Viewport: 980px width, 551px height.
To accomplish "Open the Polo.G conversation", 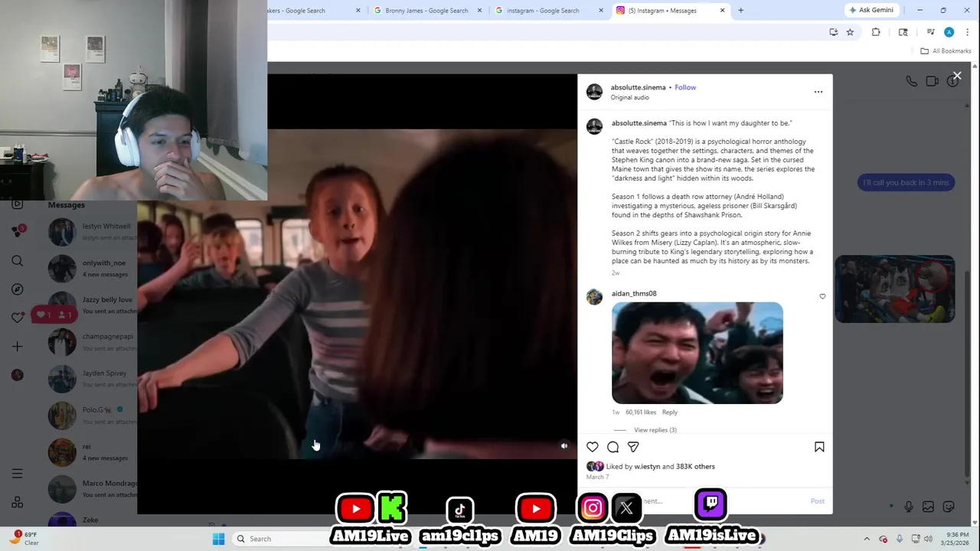I will pyautogui.click(x=92, y=416).
